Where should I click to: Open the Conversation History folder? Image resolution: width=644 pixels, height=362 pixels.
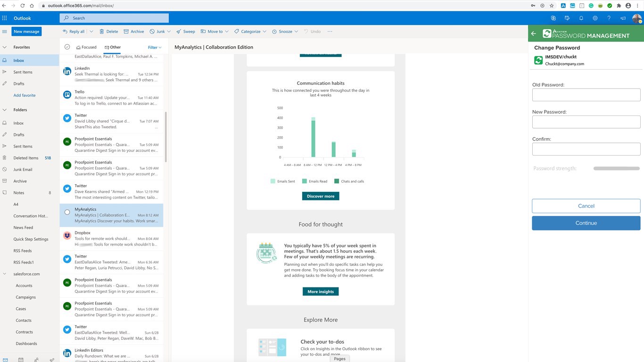click(29, 216)
